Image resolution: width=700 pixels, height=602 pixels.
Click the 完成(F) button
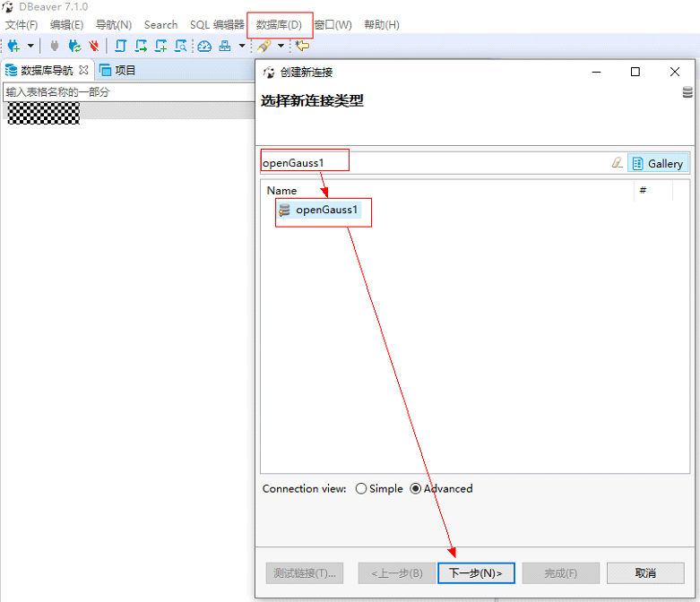tap(561, 573)
